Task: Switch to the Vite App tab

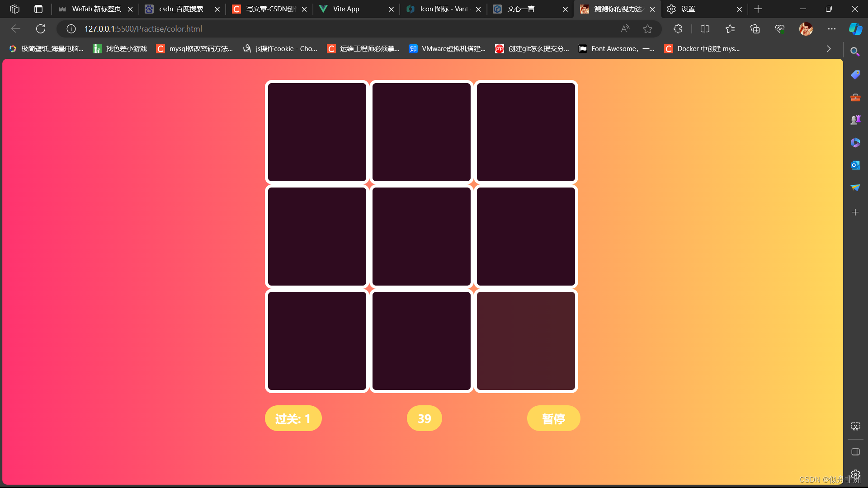Action: 346,9
